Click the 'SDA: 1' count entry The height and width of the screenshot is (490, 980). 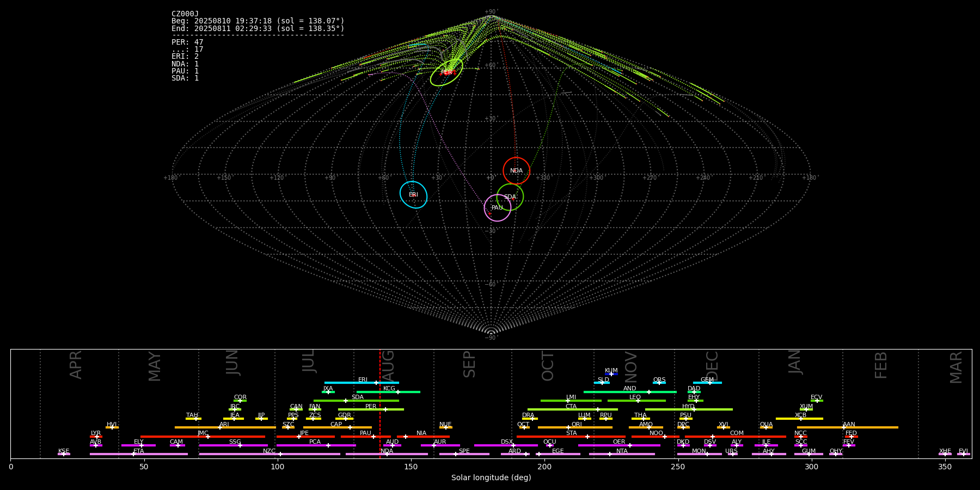tap(185, 78)
